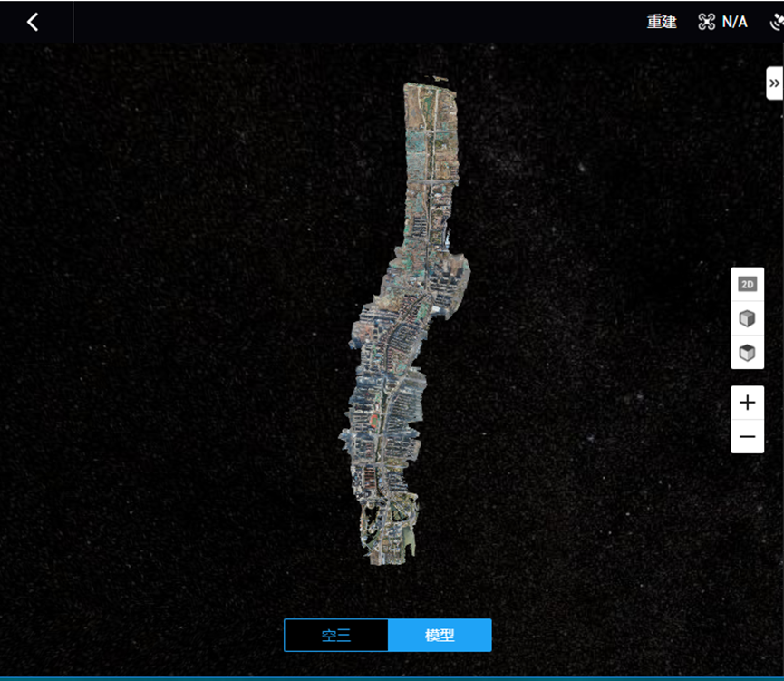Click the 重建 label in the header
The image size is (784, 681).
pyautogui.click(x=662, y=22)
